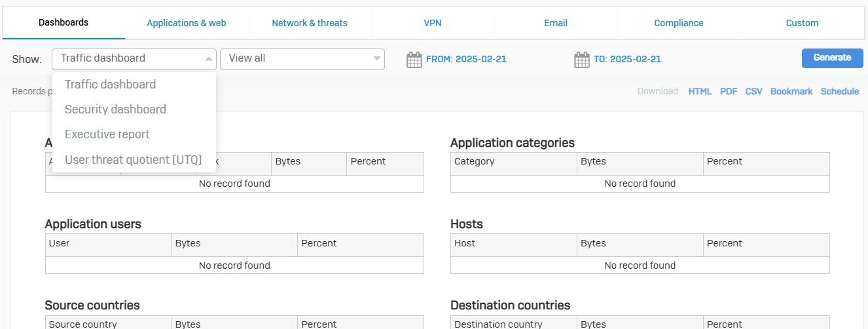The image size is (868, 329).
Task: Go to the VPN tab
Action: click(433, 23)
